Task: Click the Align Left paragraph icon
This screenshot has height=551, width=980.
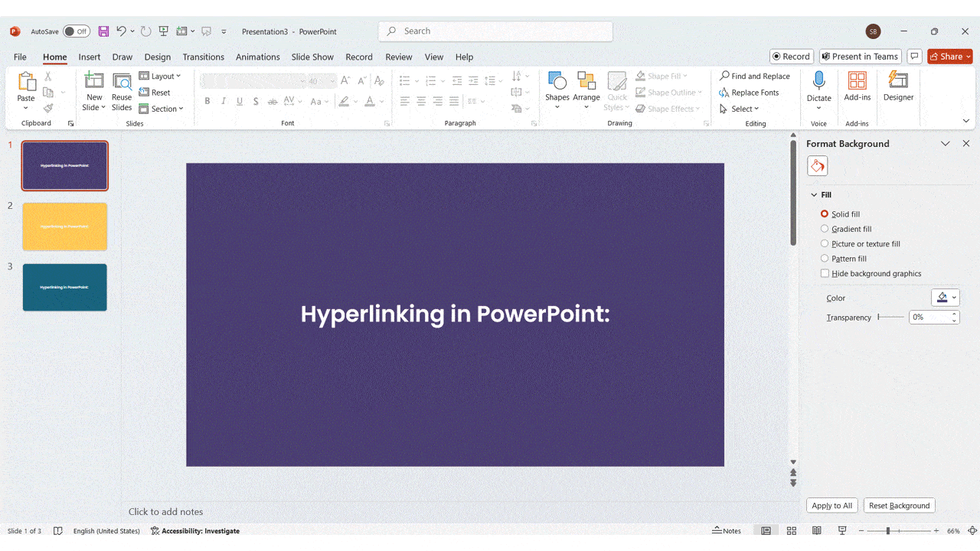Action: [x=405, y=101]
